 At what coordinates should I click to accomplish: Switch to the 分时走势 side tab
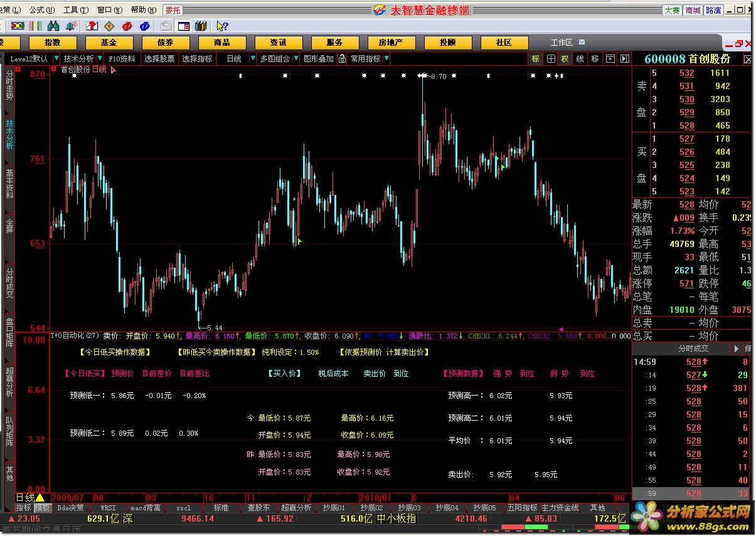pyautogui.click(x=9, y=85)
